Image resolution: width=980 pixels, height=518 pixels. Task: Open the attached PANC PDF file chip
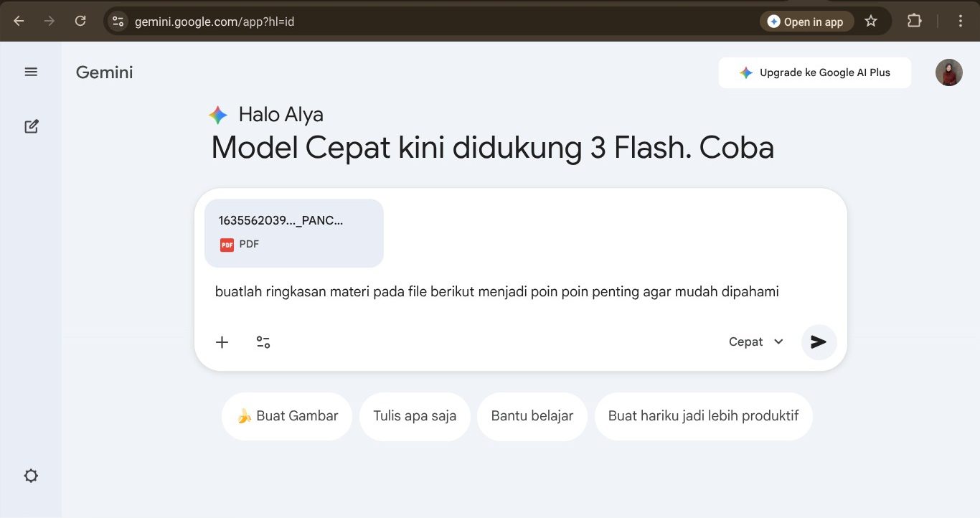pyautogui.click(x=293, y=232)
